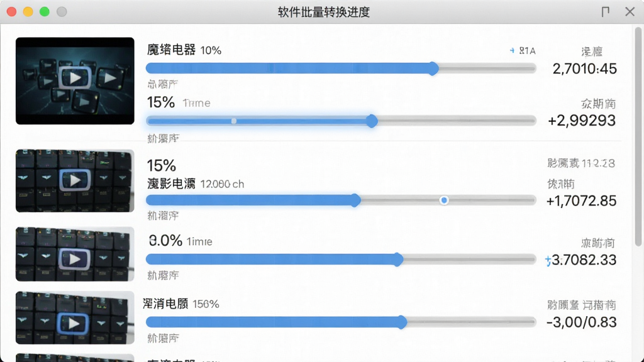Viewport: 644px width, 362px height.
Task: Click the vertical scrollbar on the right edge
Action: [638, 136]
